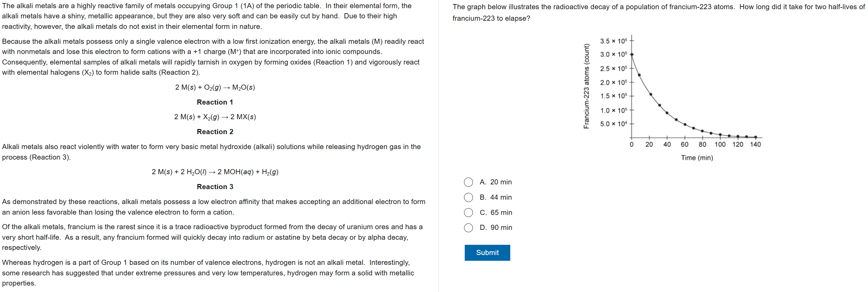Viewport: 868px width, 292px height.
Task: Click the MOH hydroxide and H₂ equation
Action: [x=215, y=172]
